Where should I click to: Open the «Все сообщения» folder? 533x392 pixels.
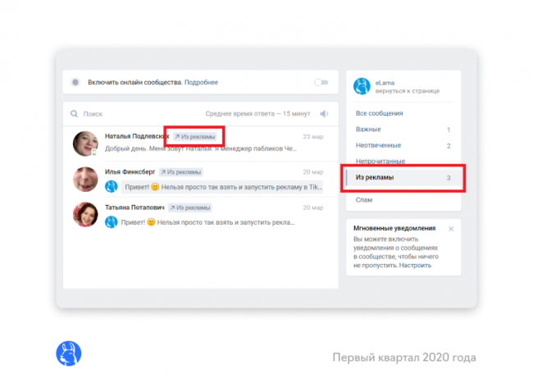click(x=379, y=113)
